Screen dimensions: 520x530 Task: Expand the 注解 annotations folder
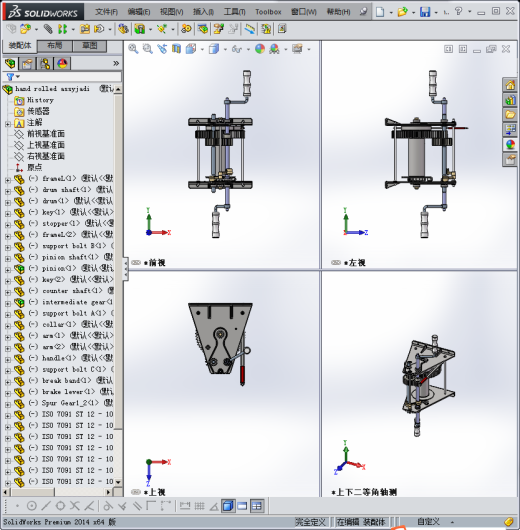pyautogui.click(x=8, y=124)
